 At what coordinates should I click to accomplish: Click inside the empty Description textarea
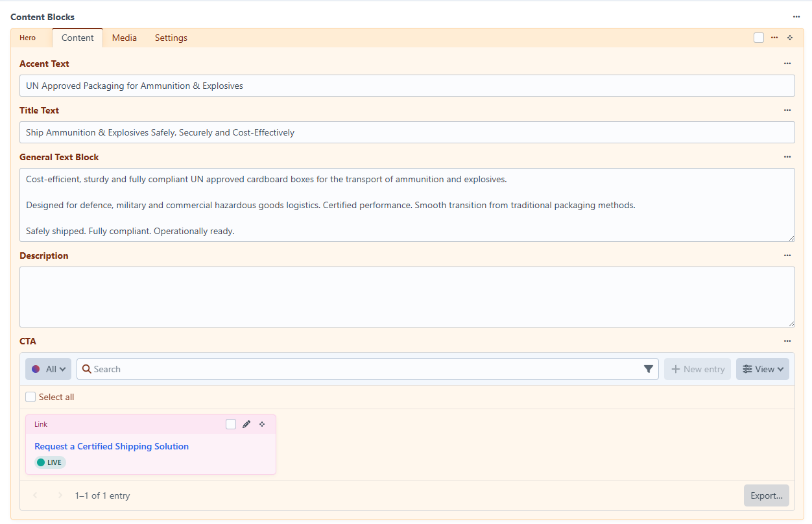click(x=407, y=297)
